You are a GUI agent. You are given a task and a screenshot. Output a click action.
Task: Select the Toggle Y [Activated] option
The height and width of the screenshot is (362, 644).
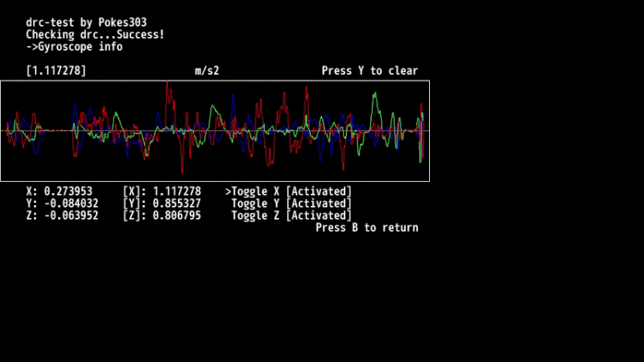click(291, 204)
